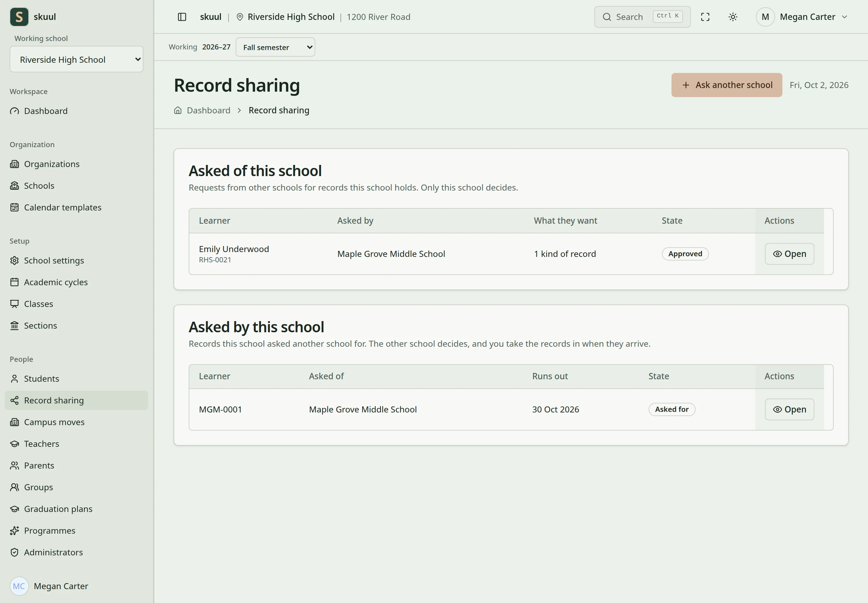Click the Academic cycles calendar icon
Viewport: 868px width, 603px height.
pos(14,282)
